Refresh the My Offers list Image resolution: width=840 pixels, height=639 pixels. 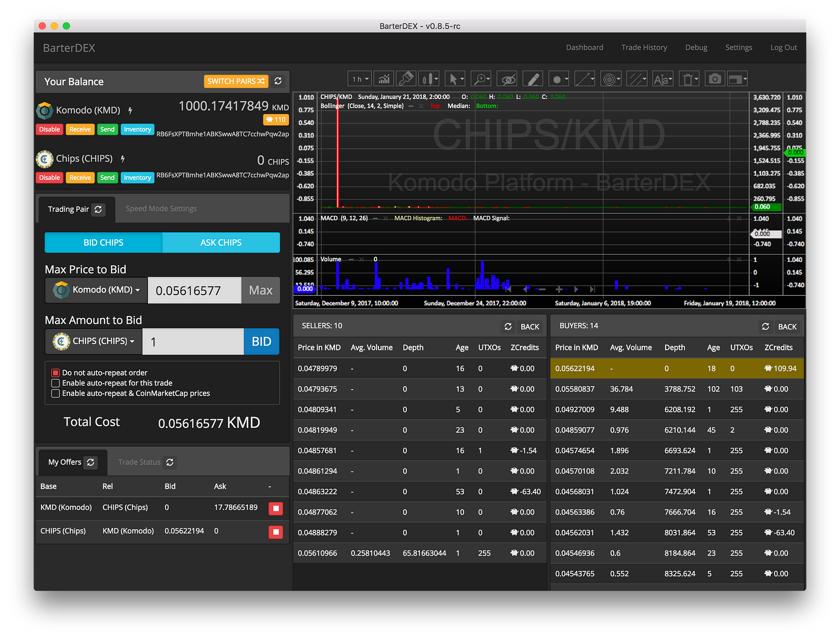91,462
